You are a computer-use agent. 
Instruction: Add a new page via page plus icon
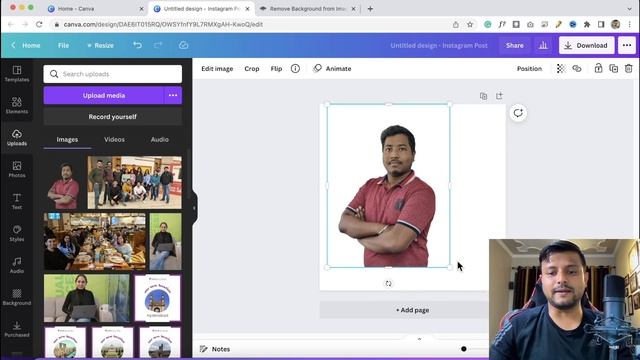(499, 96)
